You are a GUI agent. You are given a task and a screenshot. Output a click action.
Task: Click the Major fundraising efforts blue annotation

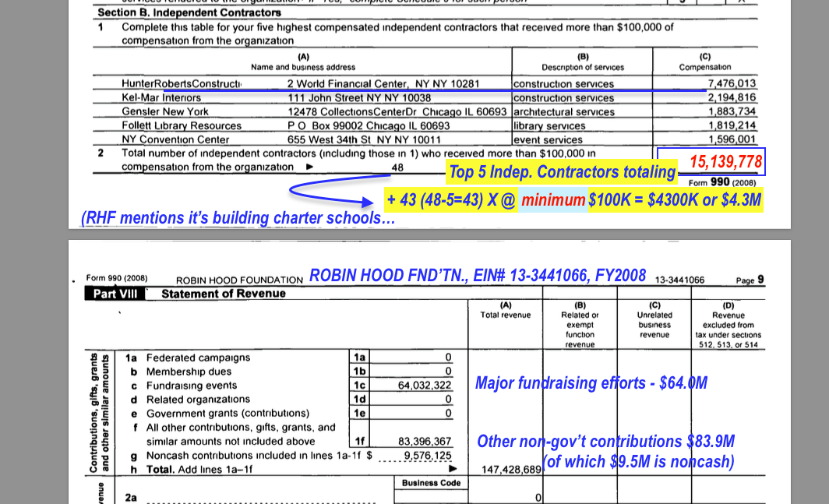(591, 383)
